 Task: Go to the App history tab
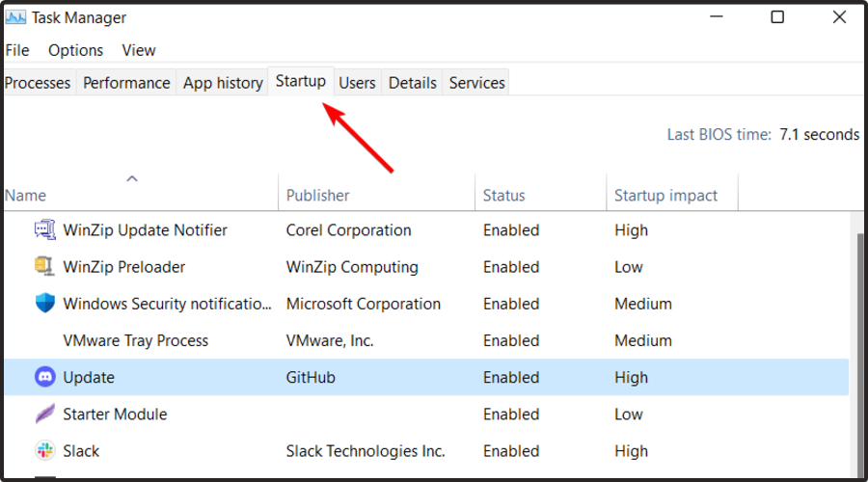[223, 83]
